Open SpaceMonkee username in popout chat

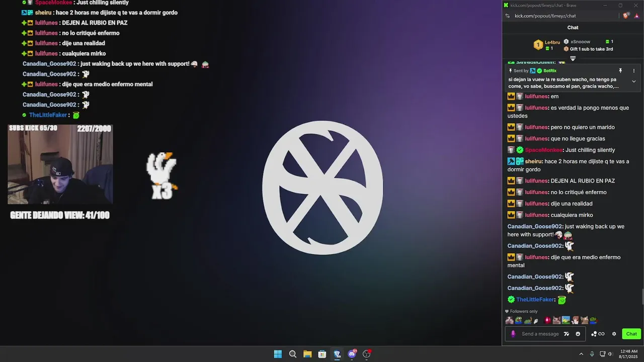(544, 150)
